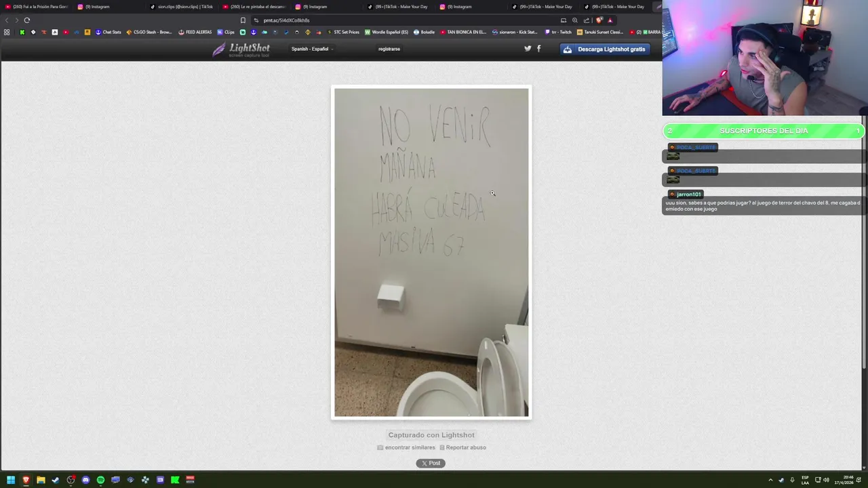The image size is (868, 488).
Task: Click the prnt.sc address bar URL
Action: coord(286,20)
